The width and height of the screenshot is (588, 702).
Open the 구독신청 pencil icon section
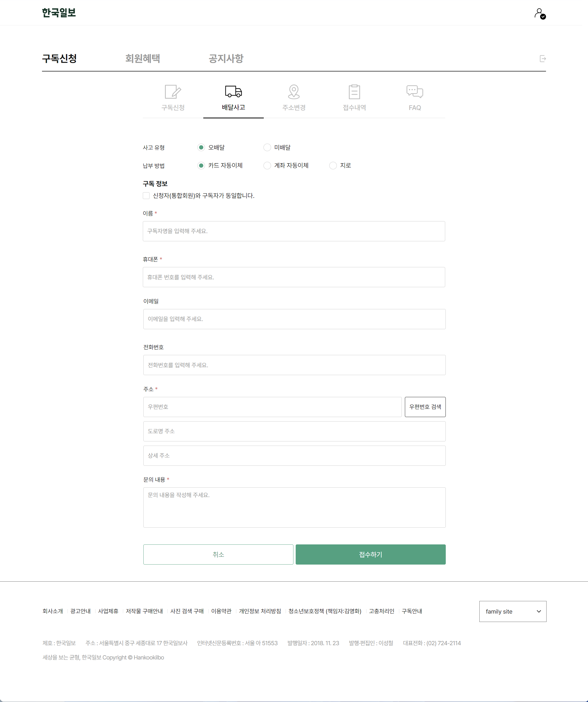point(173,92)
